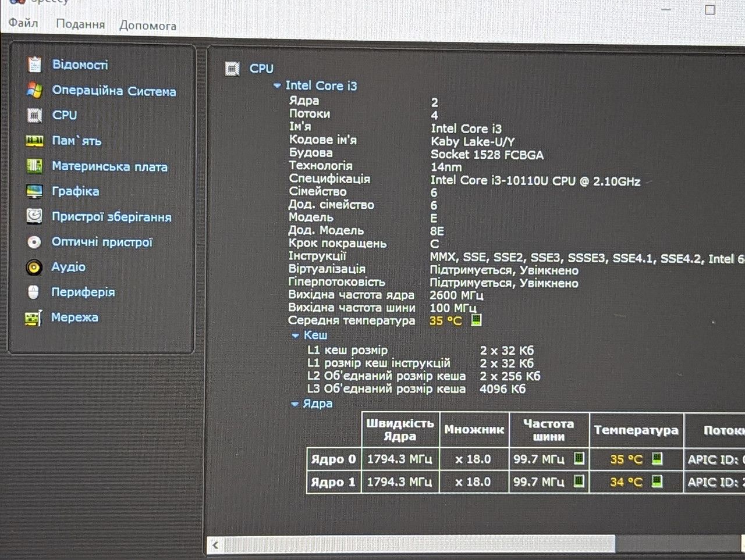Click the 35 °C average temperature value

[x=445, y=320]
